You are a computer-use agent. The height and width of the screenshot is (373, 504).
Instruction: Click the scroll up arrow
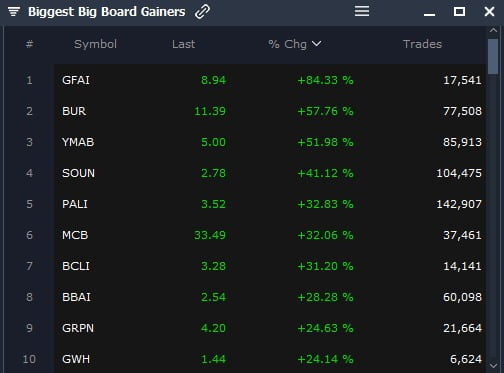point(493,30)
